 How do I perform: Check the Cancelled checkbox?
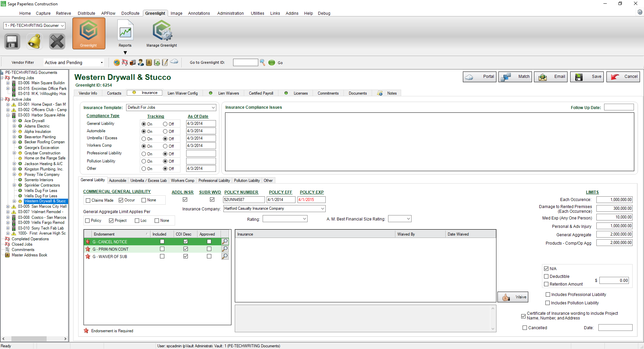pos(525,328)
